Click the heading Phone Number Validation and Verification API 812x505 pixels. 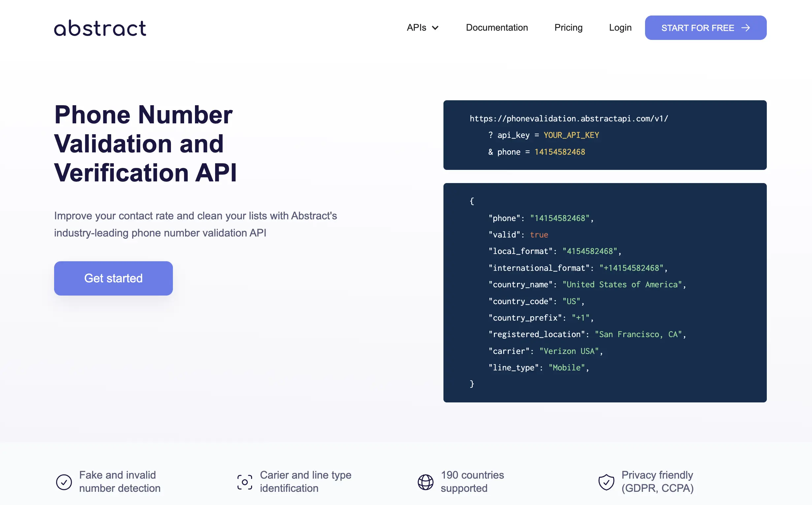[146, 143]
